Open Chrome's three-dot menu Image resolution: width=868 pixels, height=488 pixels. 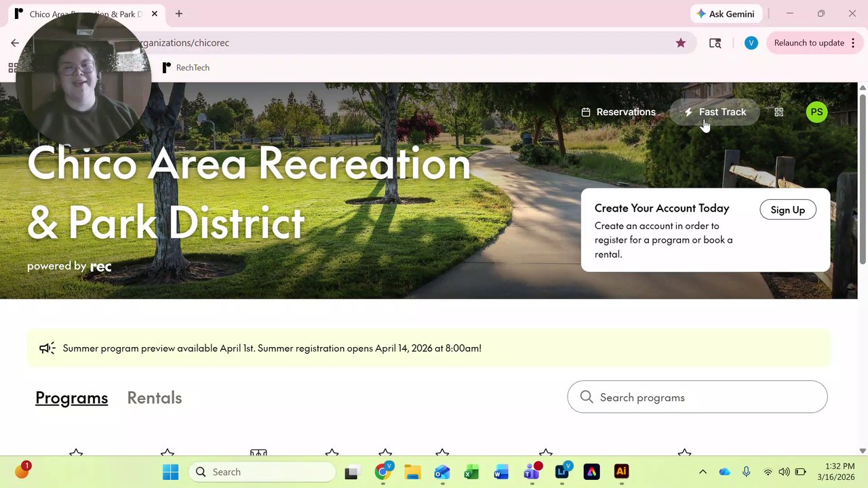point(853,43)
